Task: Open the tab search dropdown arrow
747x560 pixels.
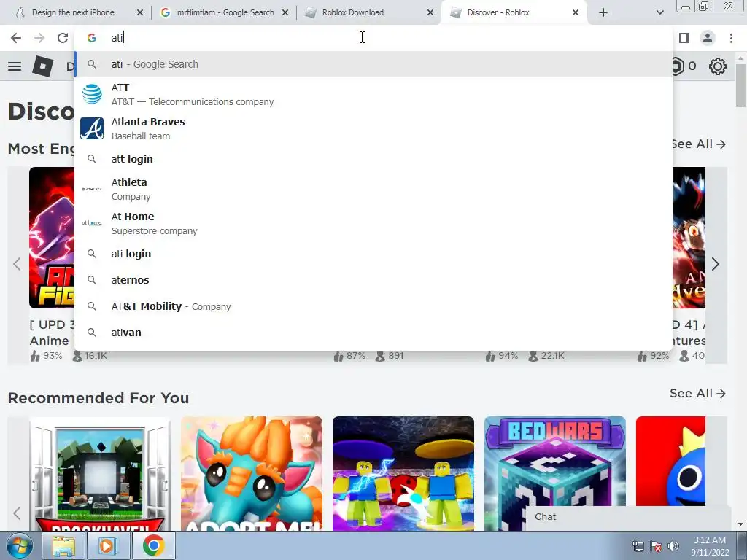Action: tap(659, 13)
